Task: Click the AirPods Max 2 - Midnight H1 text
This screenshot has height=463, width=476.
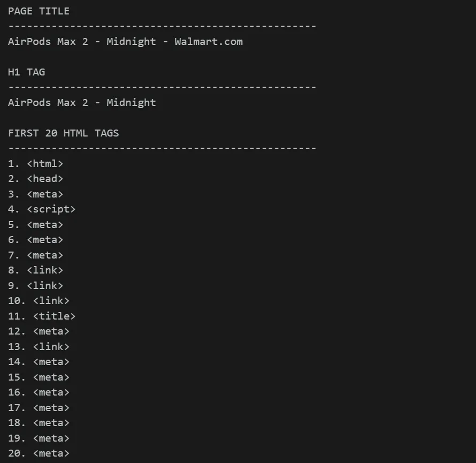Action: coord(82,103)
